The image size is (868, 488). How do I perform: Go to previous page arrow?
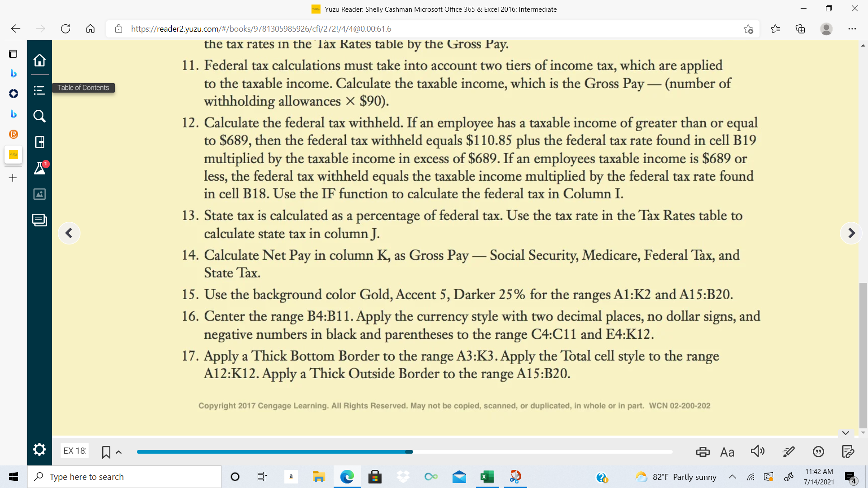[x=69, y=233]
